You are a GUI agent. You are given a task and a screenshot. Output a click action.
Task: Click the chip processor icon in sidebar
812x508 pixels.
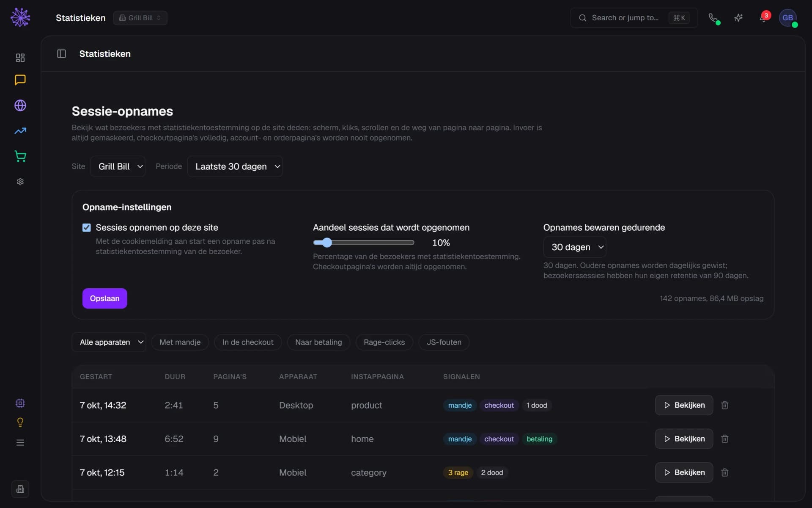pyautogui.click(x=20, y=403)
